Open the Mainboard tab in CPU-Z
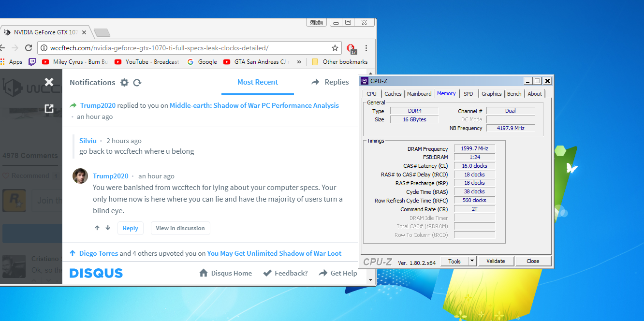This screenshot has width=644, height=321. coord(419,94)
